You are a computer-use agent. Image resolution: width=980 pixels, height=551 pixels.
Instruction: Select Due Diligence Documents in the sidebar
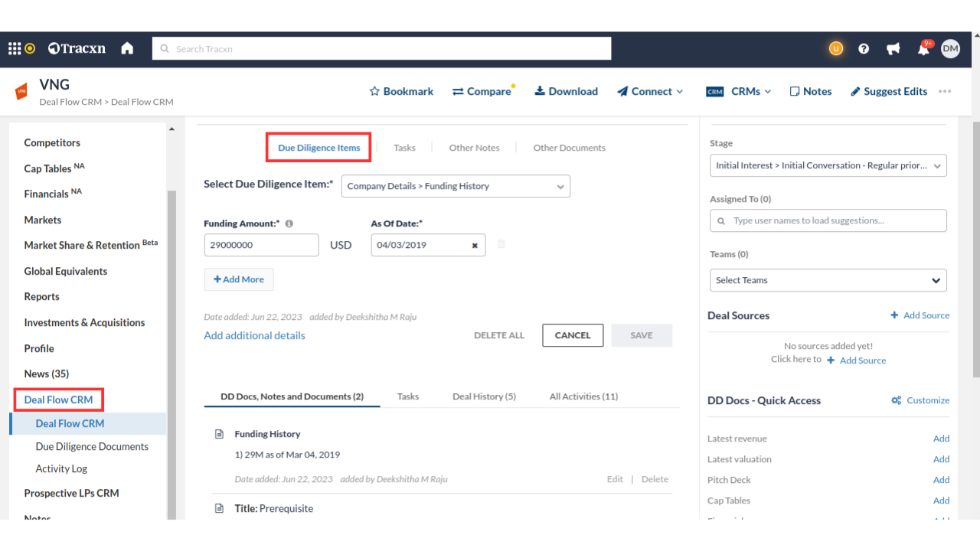click(x=92, y=446)
